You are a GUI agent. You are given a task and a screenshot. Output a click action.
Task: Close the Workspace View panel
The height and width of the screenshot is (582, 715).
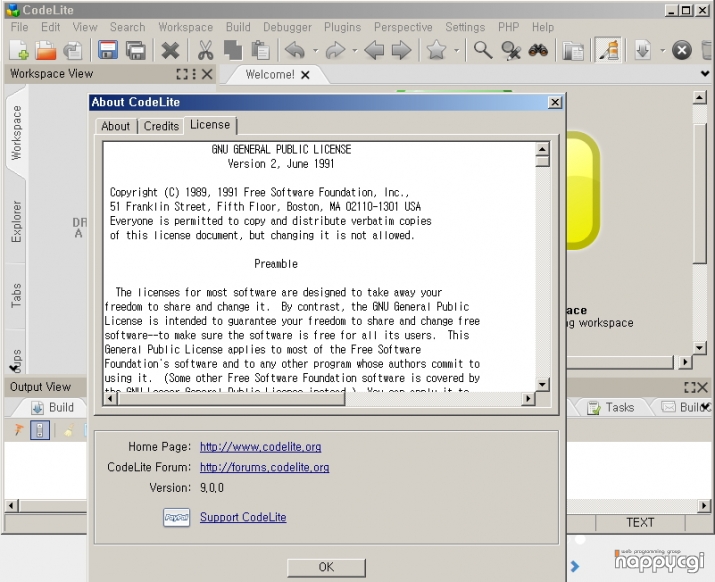pos(207,74)
